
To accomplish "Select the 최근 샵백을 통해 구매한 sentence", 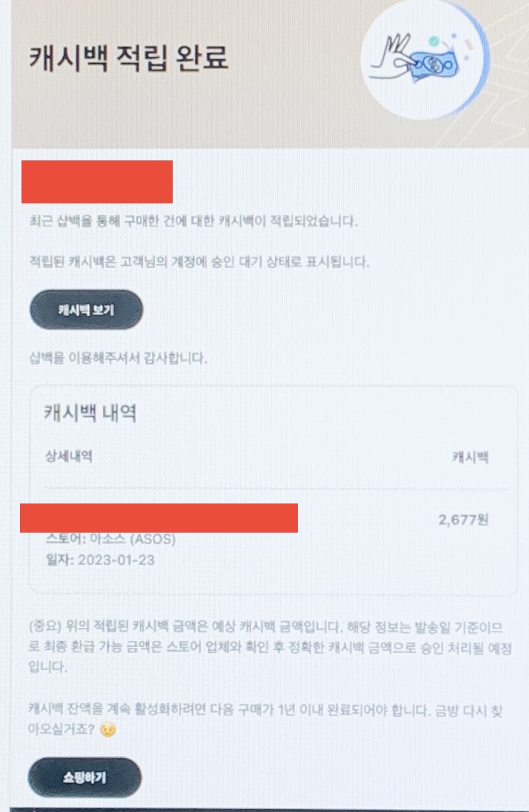I will tap(193, 221).
